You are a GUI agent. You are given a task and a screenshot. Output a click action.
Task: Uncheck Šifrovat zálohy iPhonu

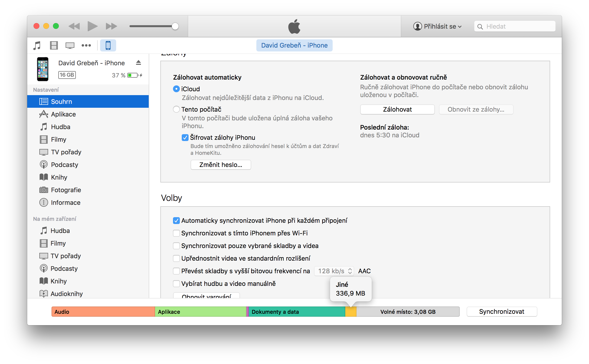click(185, 138)
